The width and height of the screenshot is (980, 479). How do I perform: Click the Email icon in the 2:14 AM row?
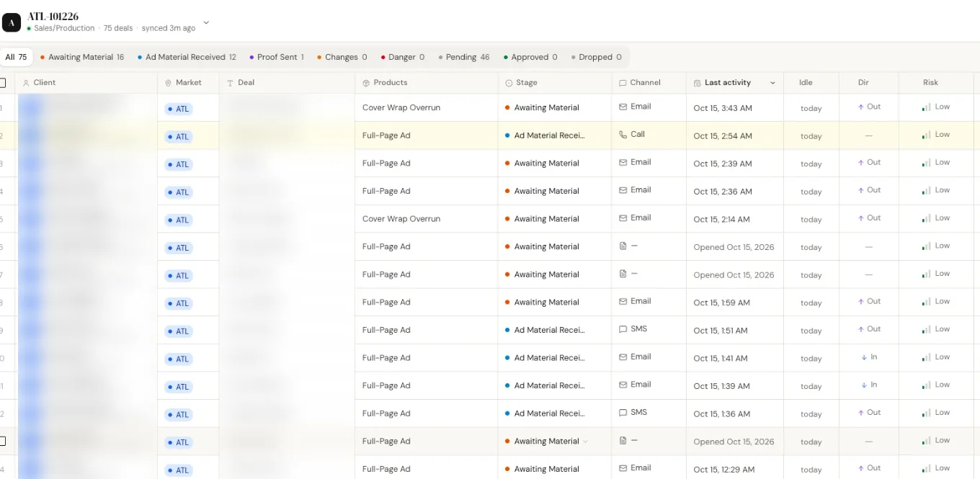(x=623, y=218)
